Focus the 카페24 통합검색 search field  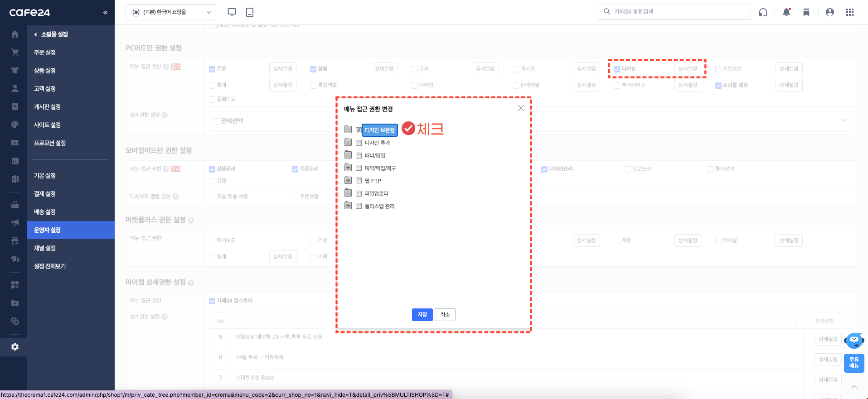click(674, 12)
